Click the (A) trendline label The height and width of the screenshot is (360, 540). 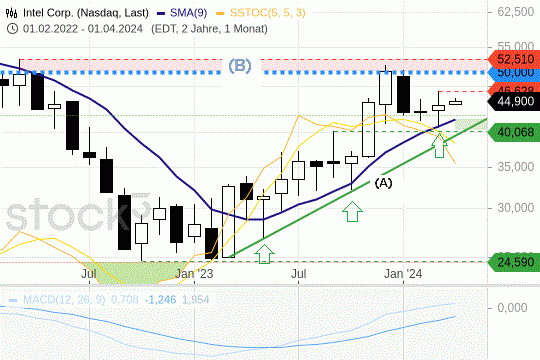click(x=383, y=183)
